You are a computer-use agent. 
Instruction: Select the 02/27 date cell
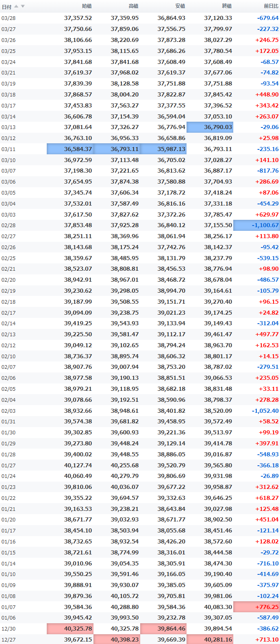[x=9, y=237]
